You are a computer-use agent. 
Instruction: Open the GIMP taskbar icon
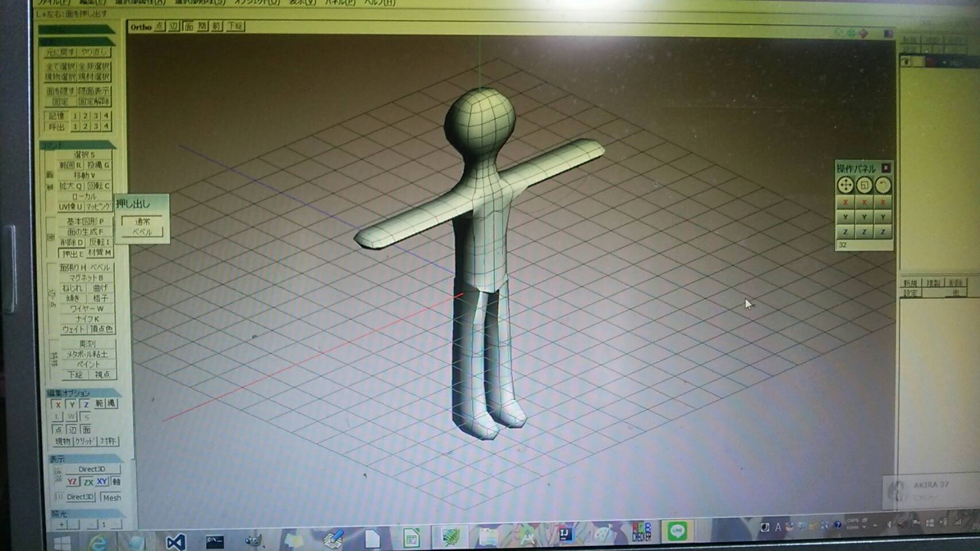[253, 541]
